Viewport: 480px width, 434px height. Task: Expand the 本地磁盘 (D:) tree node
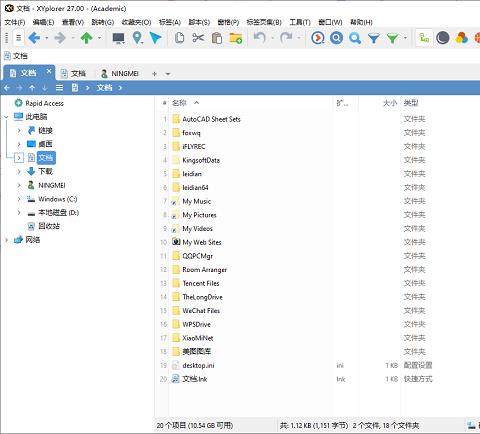[19, 213]
